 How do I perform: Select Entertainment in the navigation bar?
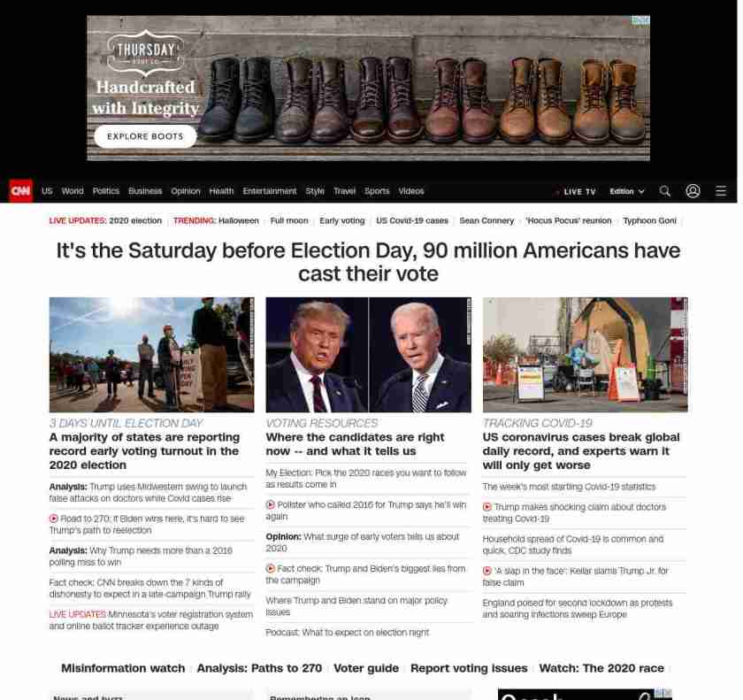click(x=270, y=191)
